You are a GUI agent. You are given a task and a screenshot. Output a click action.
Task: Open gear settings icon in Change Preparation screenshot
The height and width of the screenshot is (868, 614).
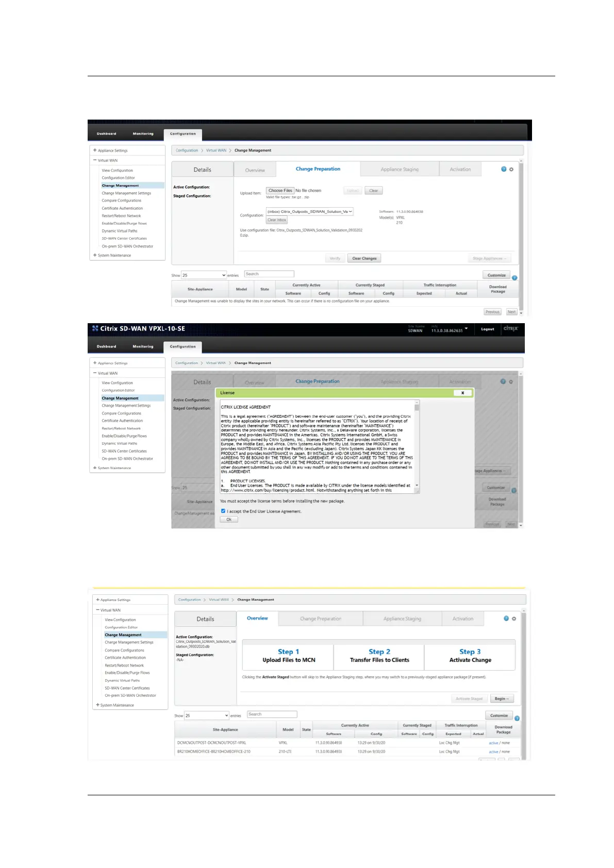[x=511, y=169]
